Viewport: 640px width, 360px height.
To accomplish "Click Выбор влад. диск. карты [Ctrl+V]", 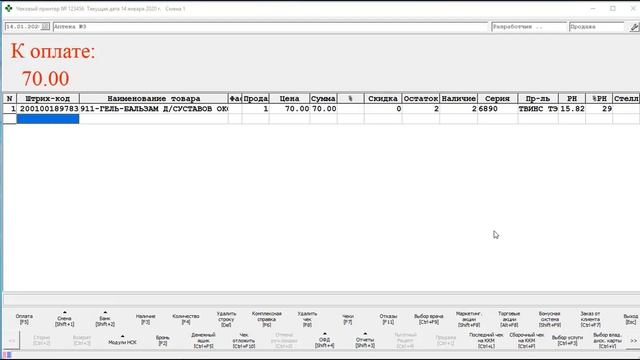I will click(x=607, y=340).
